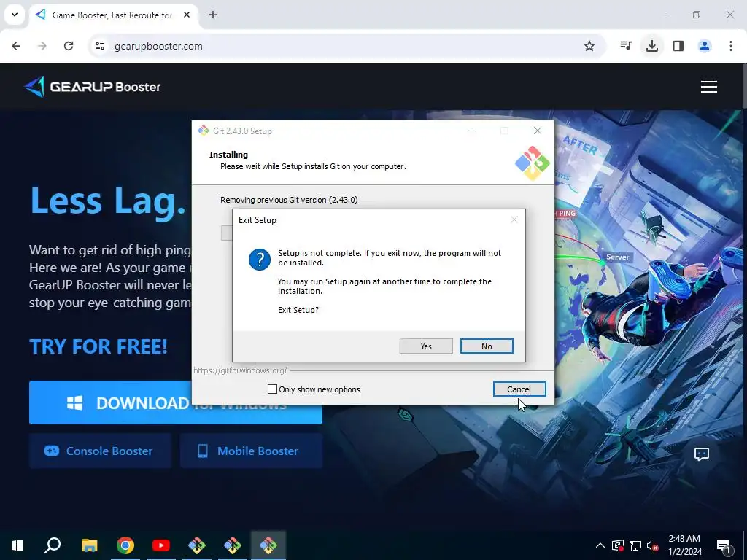Open the live chat widget icon
Image resolution: width=747 pixels, height=560 pixels.
click(701, 454)
